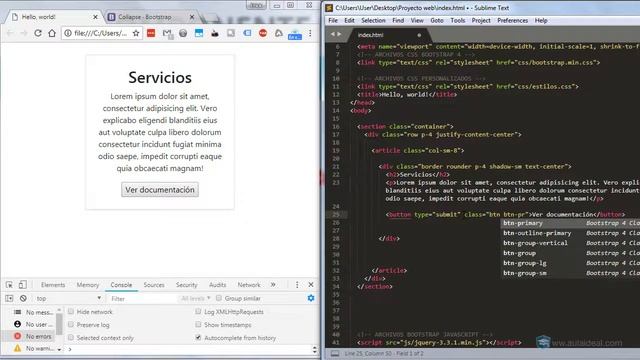Close the Collapse - Bootstrap tab

[192, 17]
